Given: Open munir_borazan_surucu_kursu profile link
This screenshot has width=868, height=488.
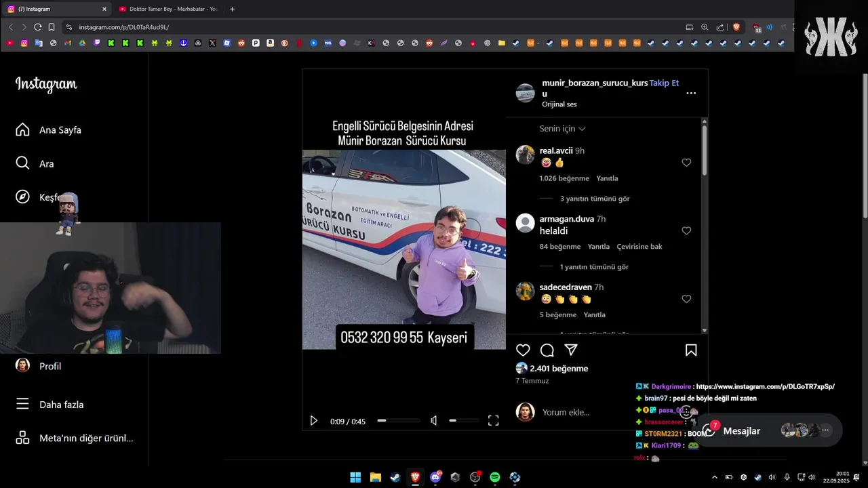Looking at the screenshot, I should click(595, 88).
